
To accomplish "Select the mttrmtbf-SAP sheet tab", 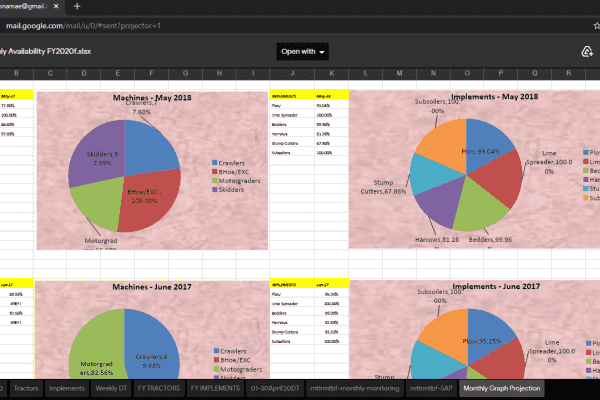I will (x=431, y=388).
